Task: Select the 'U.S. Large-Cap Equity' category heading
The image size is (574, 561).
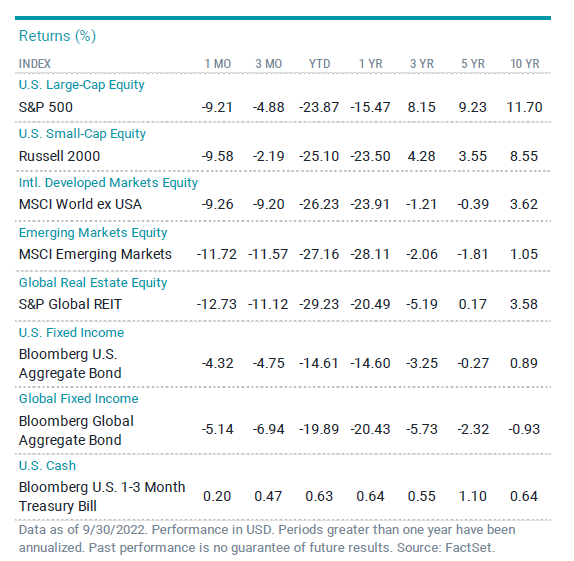Action: (82, 85)
